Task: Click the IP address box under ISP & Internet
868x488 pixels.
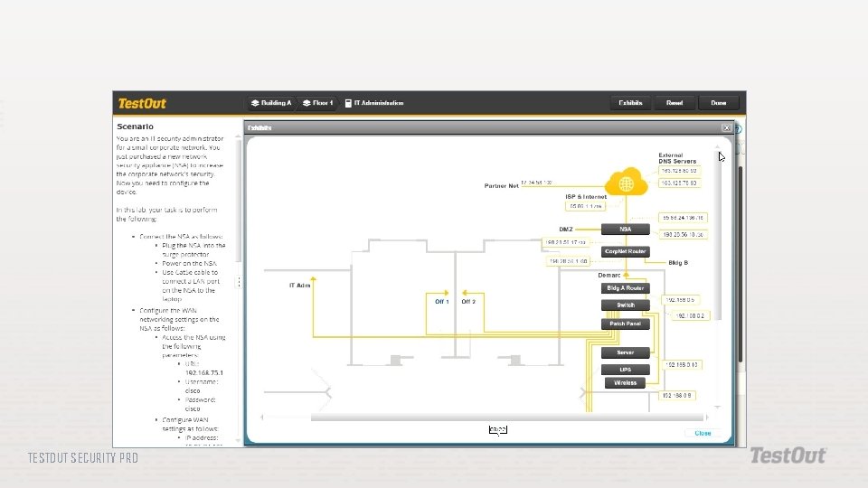Action: point(585,206)
